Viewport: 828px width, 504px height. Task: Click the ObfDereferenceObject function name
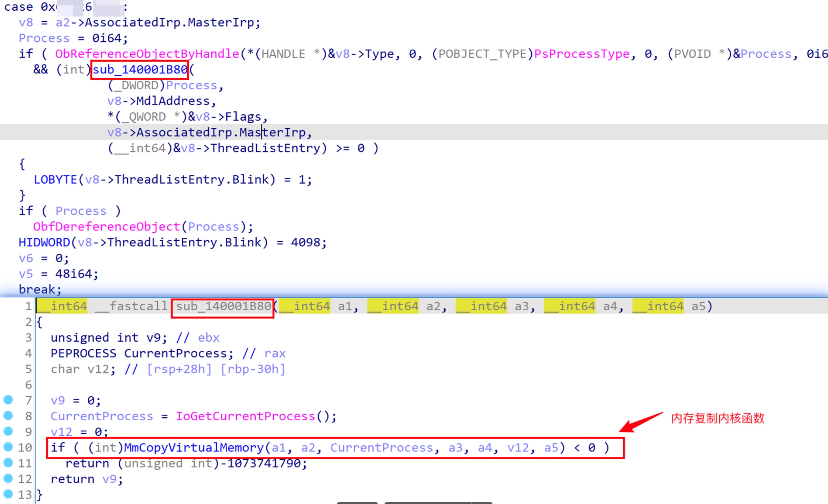(x=106, y=227)
